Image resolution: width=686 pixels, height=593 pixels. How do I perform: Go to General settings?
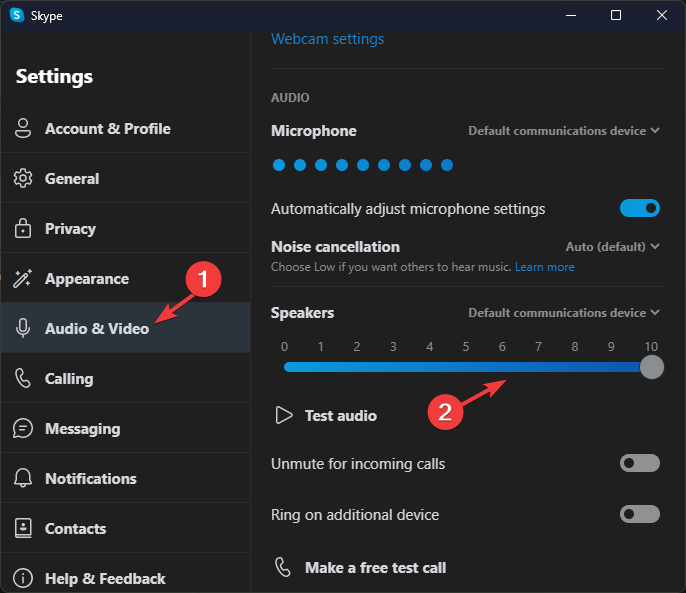[126, 178]
